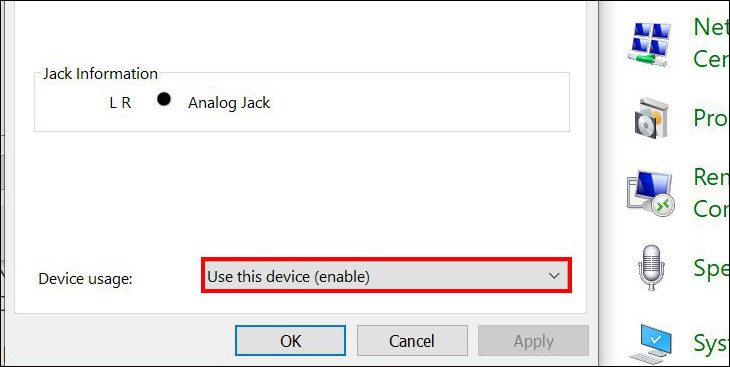
Task: Follow the green Sys... text link
Action: [x=711, y=344]
